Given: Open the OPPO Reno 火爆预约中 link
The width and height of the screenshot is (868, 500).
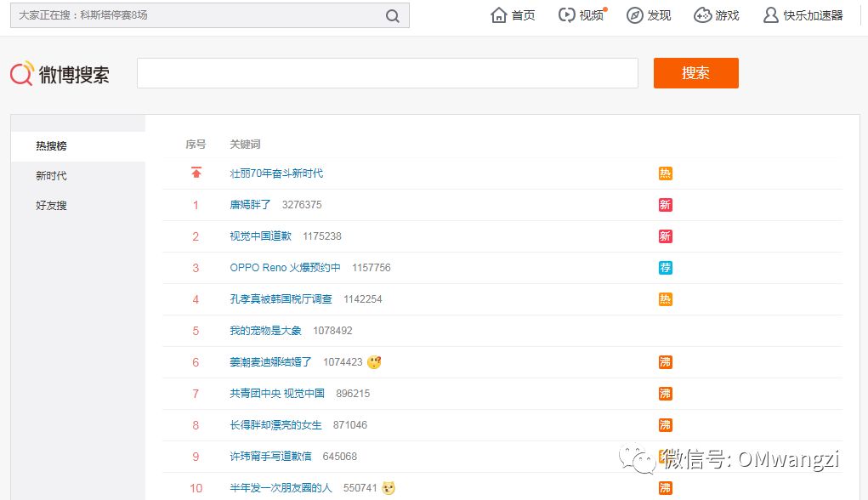Looking at the screenshot, I should [x=285, y=268].
